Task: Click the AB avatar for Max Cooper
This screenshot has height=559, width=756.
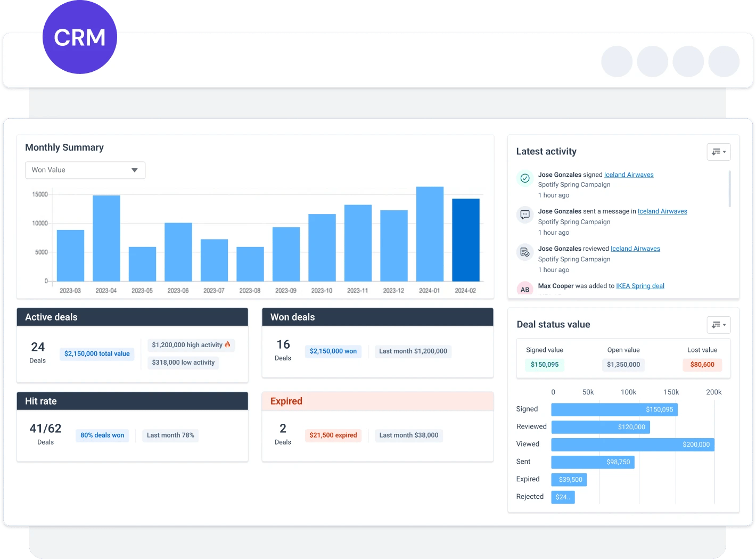Action: pyautogui.click(x=525, y=289)
